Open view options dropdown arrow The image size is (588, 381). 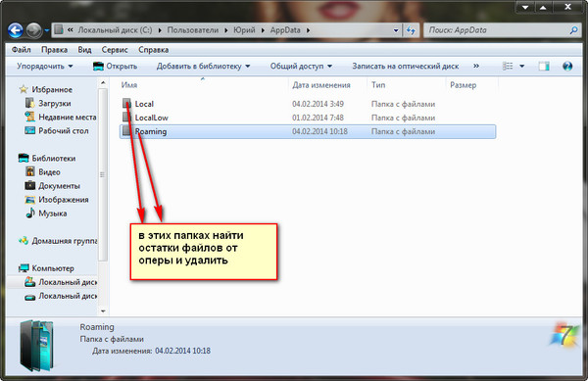[x=522, y=67]
